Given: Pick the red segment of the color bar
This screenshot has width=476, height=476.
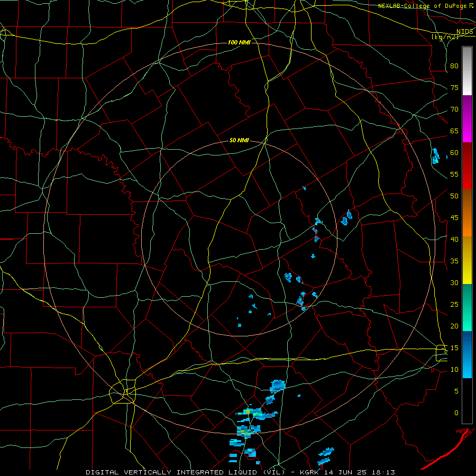Looking at the screenshot, I should pyautogui.click(x=467, y=166).
